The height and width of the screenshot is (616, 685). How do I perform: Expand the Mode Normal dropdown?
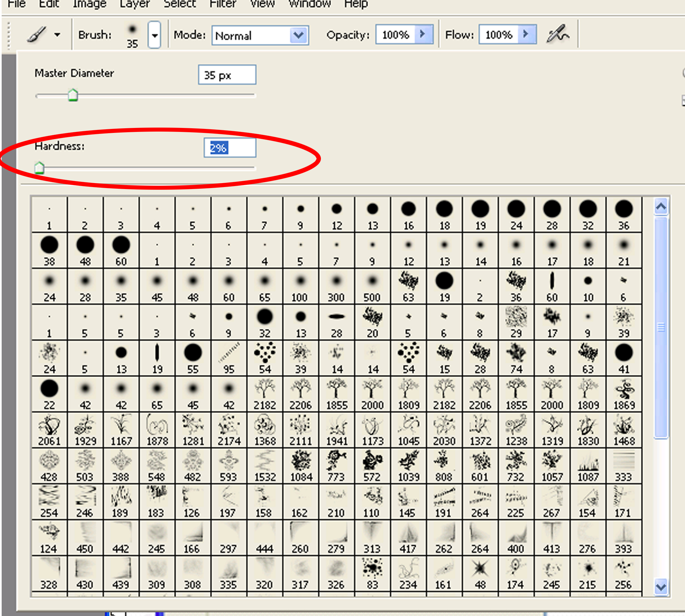298,35
